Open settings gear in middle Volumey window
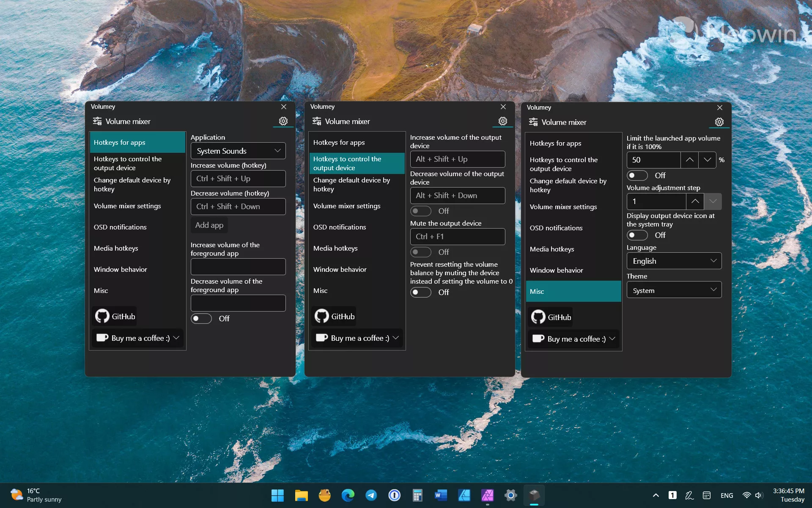Image resolution: width=812 pixels, height=508 pixels. coord(502,121)
